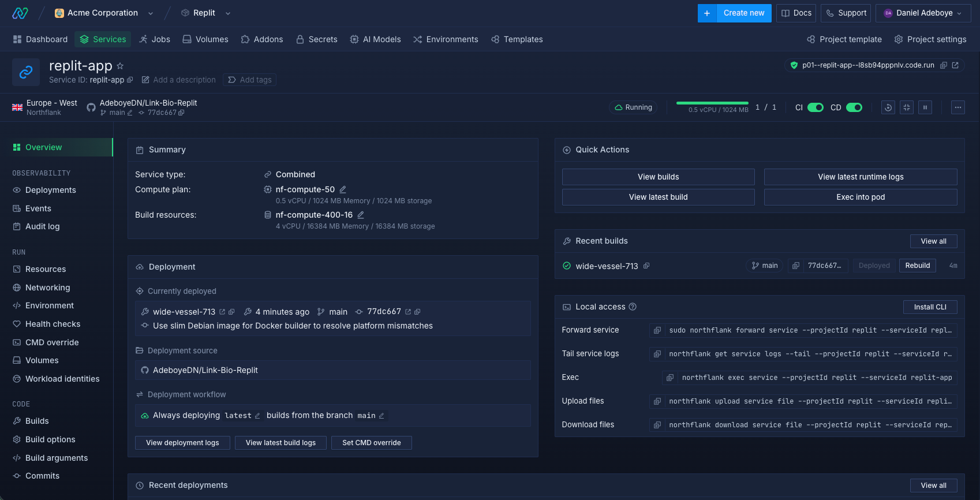This screenshot has width=980, height=500.
Task: Edit the main branch in the header
Action: pos(130,113)
